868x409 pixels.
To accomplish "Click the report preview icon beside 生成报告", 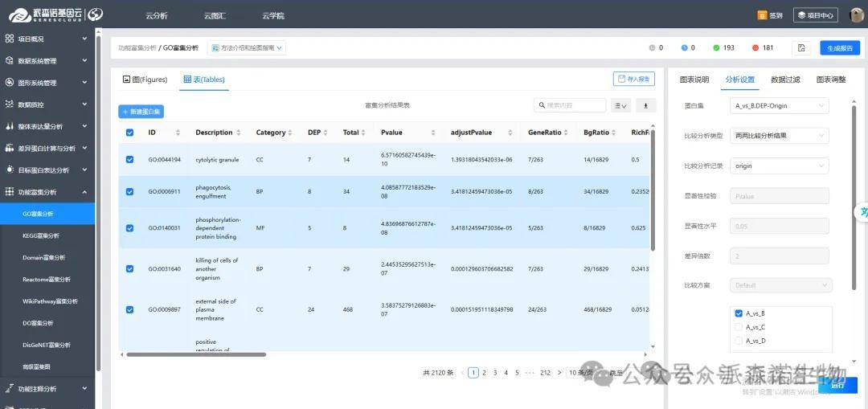I will [801, 48].
